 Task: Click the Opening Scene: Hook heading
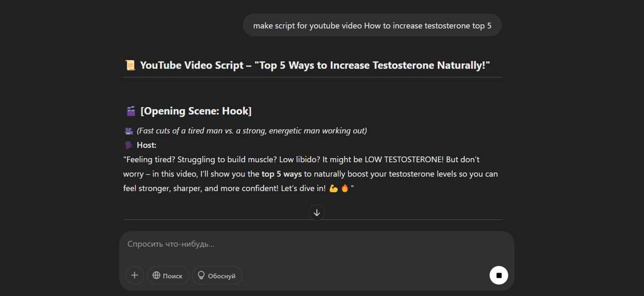196,111
